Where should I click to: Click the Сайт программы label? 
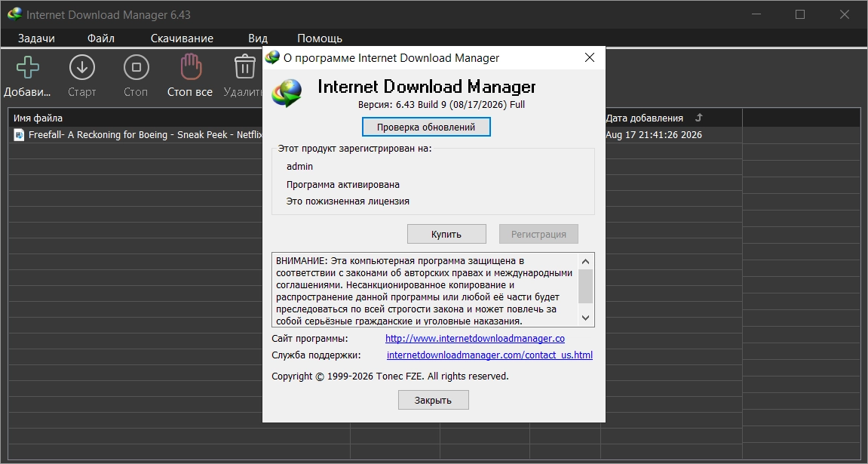pos(309,338)
